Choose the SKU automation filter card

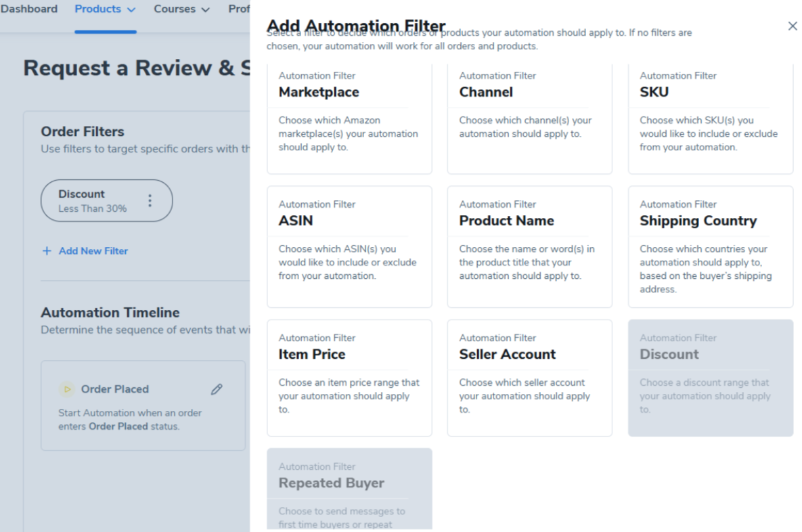(x=710, y=118)
